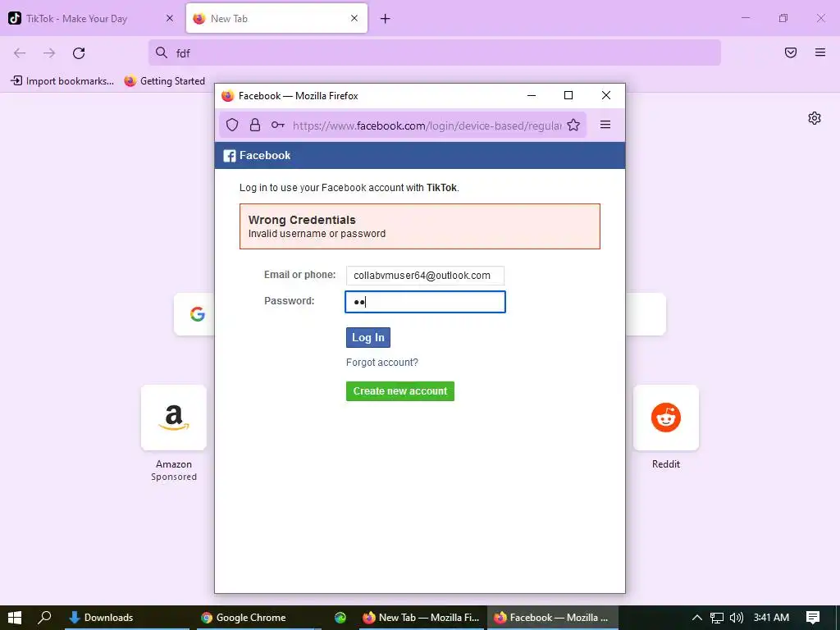Show hidden system tray icons

click(696, 618)
